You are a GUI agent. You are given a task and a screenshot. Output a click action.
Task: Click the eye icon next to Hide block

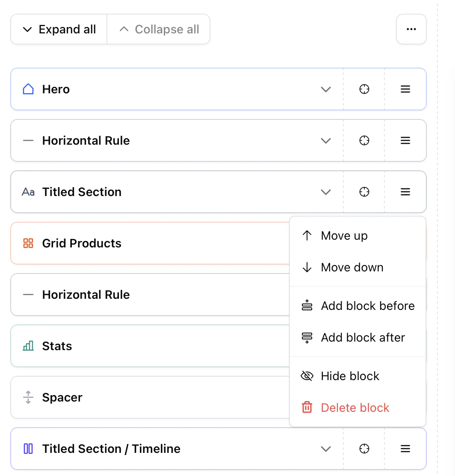307,376
